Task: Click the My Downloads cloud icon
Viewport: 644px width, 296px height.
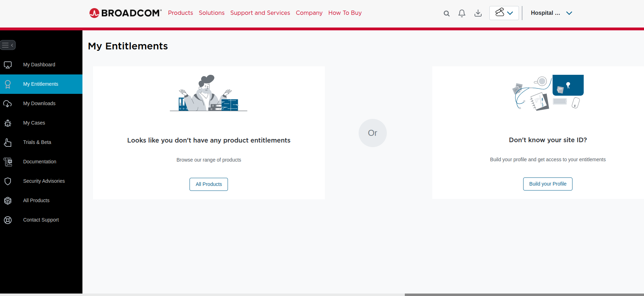Action: (x=8, y=104)
